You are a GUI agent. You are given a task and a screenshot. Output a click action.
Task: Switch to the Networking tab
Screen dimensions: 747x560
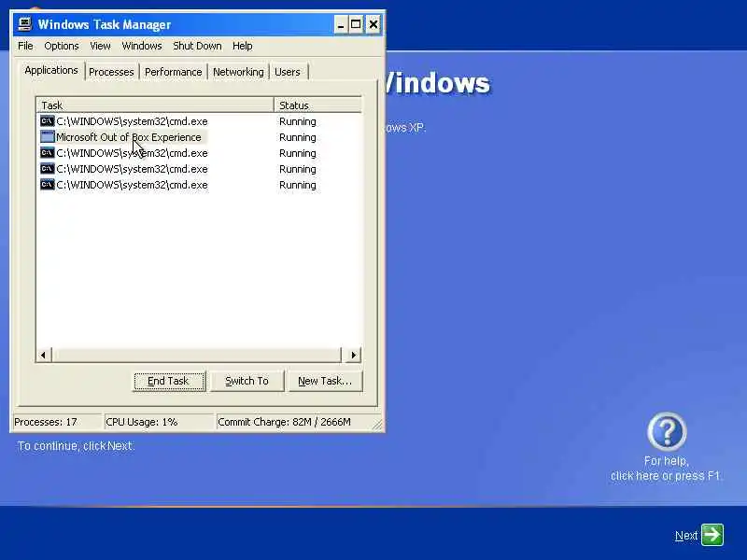click(238, 72)
